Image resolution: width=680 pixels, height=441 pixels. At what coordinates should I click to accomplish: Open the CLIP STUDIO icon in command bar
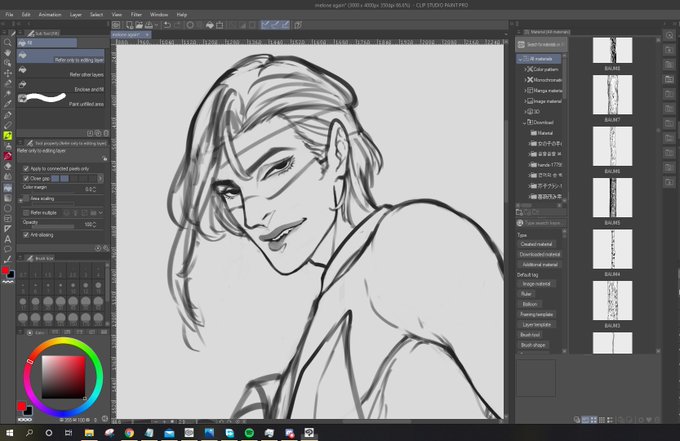click(x=116, y=25)
